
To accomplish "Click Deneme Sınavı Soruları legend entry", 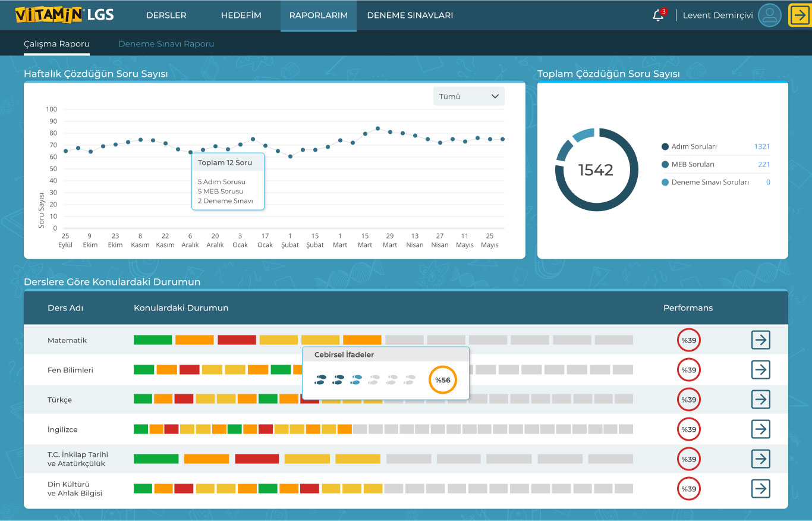I will coord(706,182).
